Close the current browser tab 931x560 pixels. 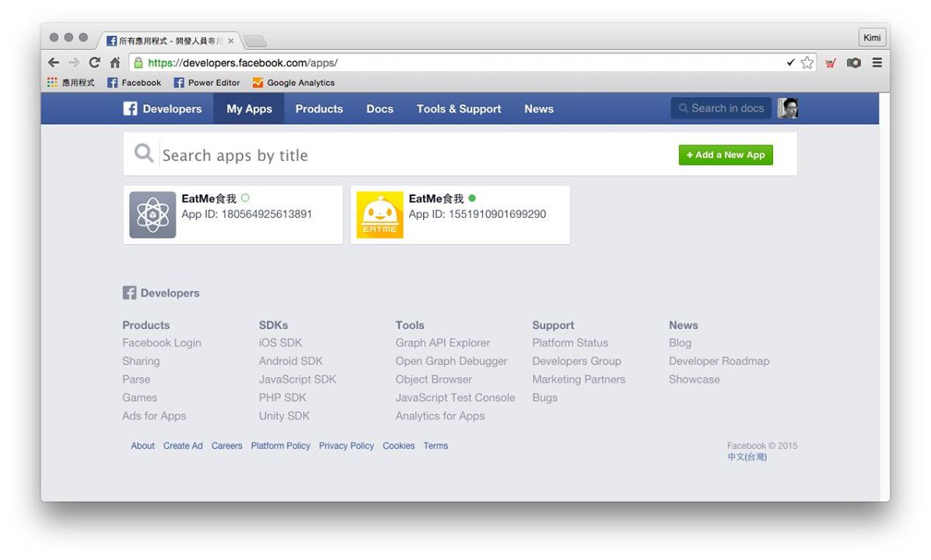(231, 41)
